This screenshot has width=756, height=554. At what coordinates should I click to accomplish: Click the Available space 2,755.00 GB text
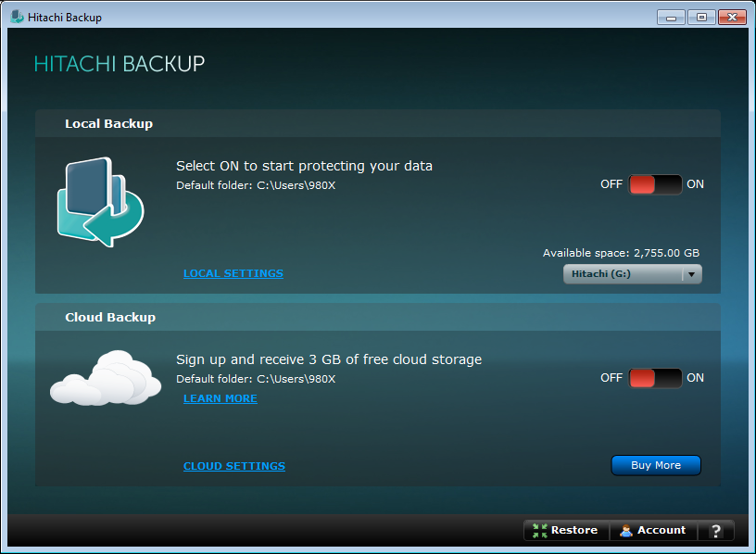pos(621,253)
